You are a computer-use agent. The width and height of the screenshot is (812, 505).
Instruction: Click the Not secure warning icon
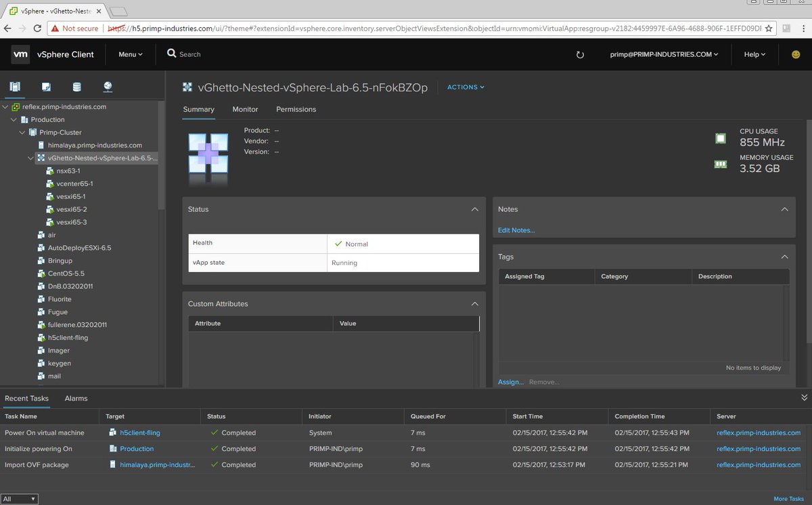pyautogui.click(x=54, y=28)
